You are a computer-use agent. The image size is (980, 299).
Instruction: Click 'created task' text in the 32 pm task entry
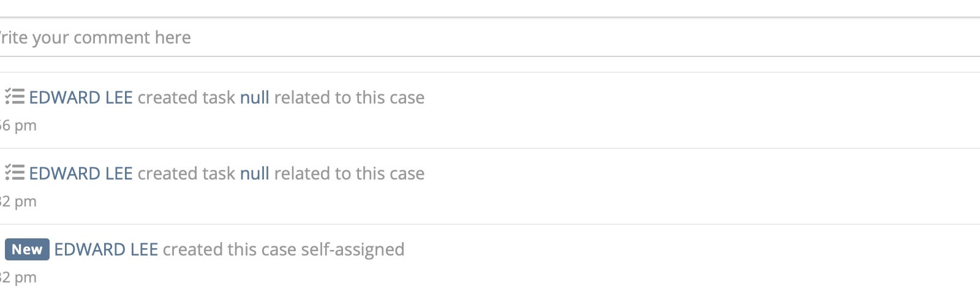pos(186,173)
